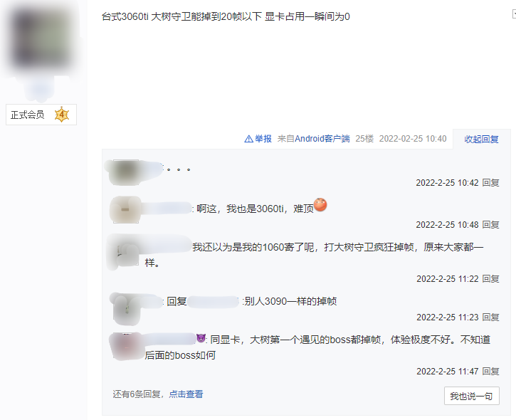Reply to the 11:23 comment
The width and height of the screenshot is (516, 420).
click(x=490, y=317)
